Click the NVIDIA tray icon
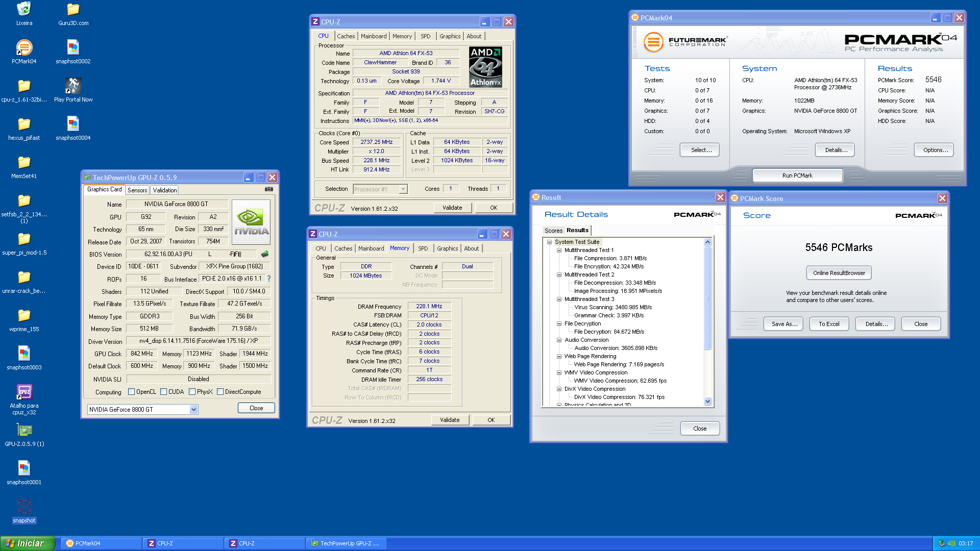 coord(951,543)
